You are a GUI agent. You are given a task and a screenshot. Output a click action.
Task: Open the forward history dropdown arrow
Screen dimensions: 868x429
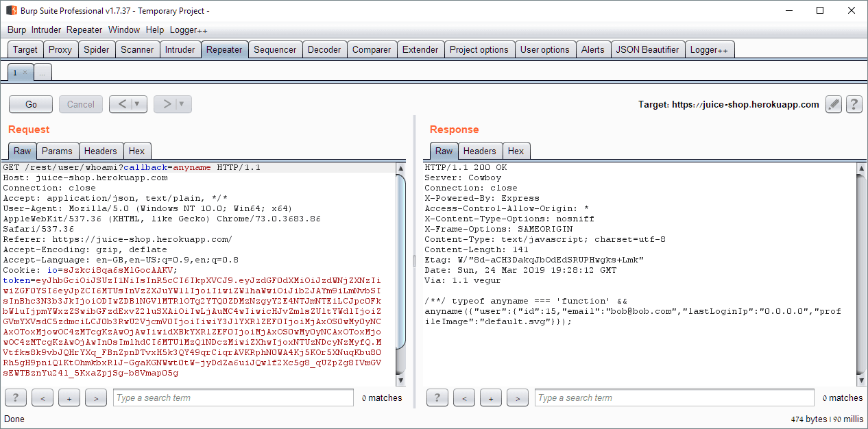pos(182,104)
